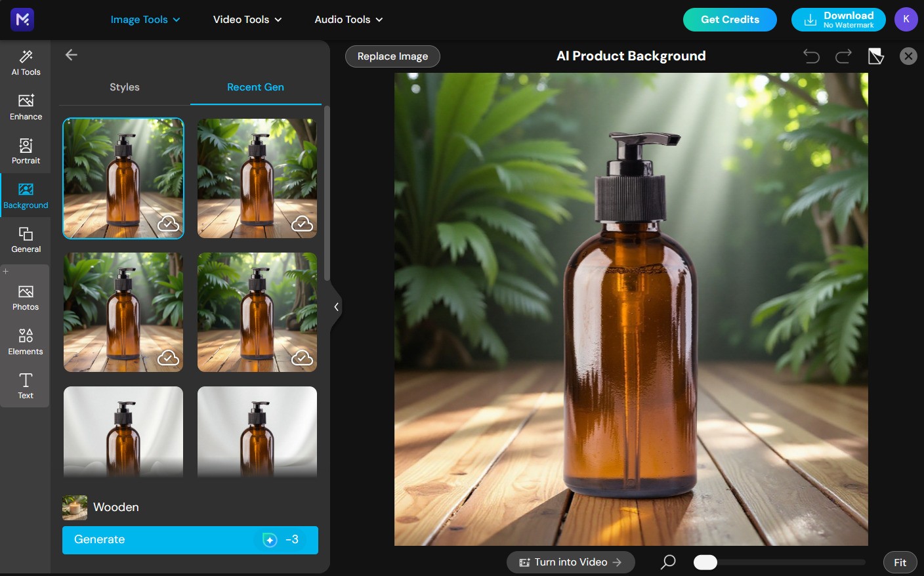924x576 pixels.
Task: Adjust the zoom slider at bottom
Action: click(x=705, y=562)
